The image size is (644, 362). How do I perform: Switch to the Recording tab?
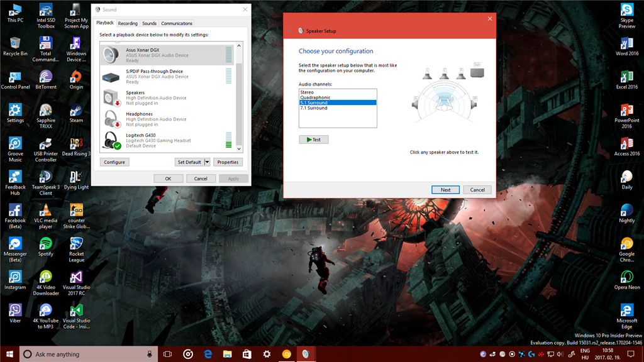128,23
